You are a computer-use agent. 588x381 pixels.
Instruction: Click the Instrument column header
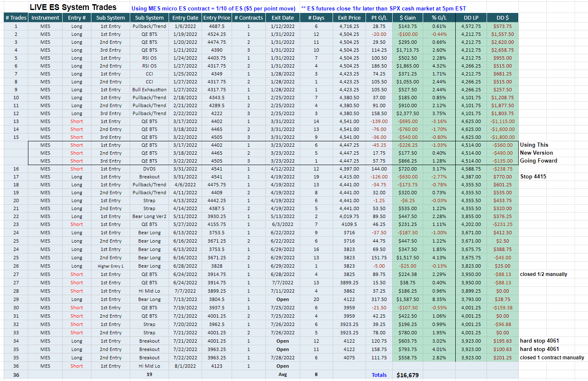pos(45,18)
